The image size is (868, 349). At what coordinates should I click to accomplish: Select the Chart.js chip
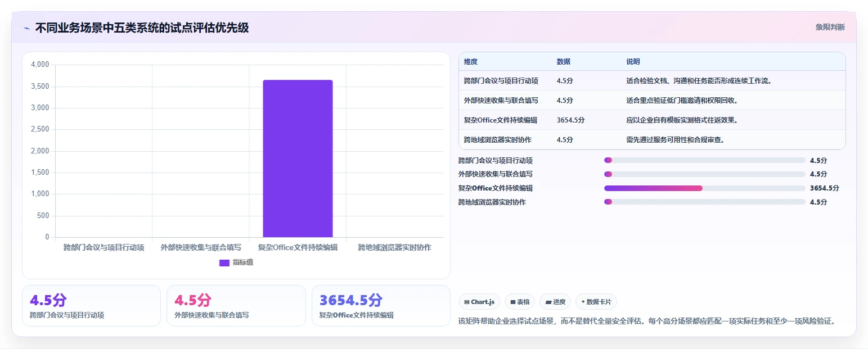pos(479,302)
